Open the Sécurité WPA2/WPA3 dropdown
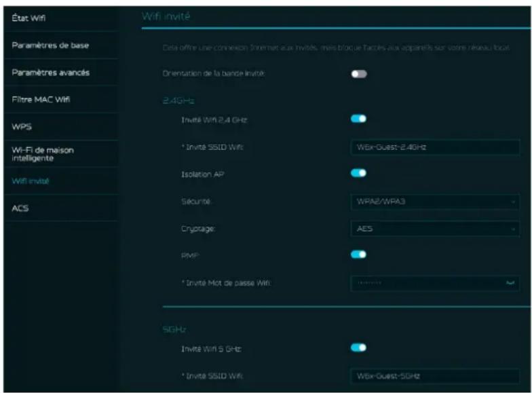532x393 pixels. (x=435, y=202)
